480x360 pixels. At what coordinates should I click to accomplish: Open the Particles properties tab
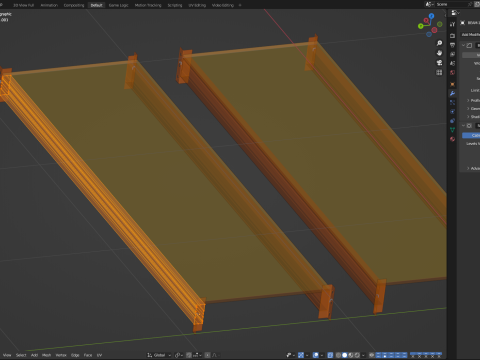point(452,102)
